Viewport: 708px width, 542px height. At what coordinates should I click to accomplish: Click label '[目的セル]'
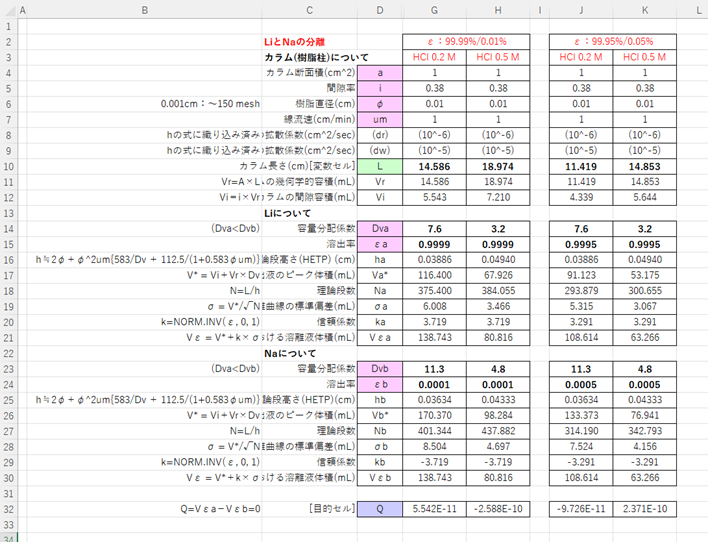(332, 509)
